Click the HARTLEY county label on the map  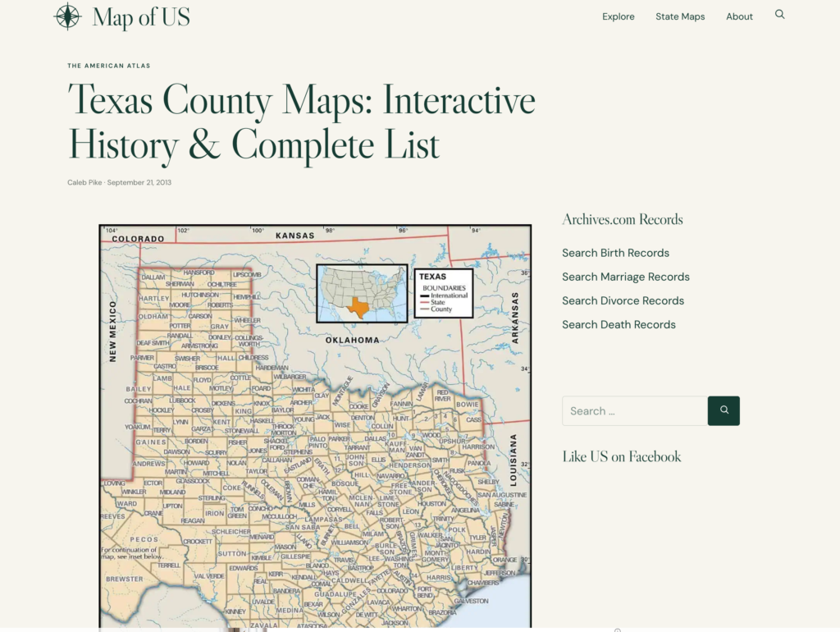coord(153,298)
